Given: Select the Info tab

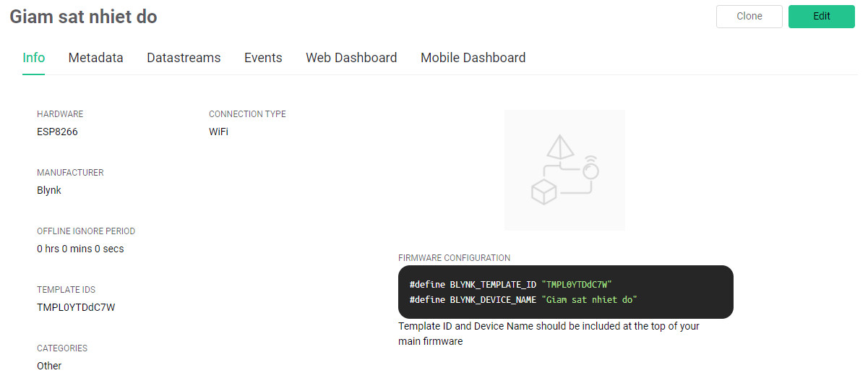Looking at the screenshot, I should [34, 58].
